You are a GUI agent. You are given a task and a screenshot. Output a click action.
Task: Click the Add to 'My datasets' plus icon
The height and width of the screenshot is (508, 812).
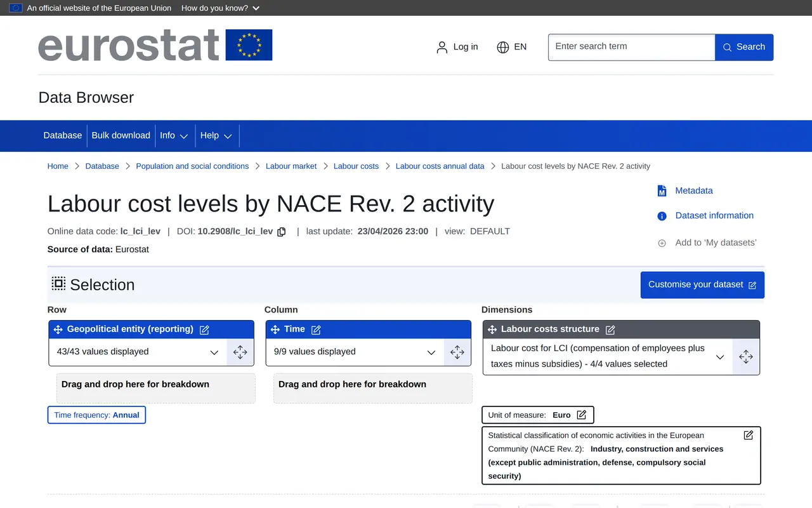(x=662, y=243)
